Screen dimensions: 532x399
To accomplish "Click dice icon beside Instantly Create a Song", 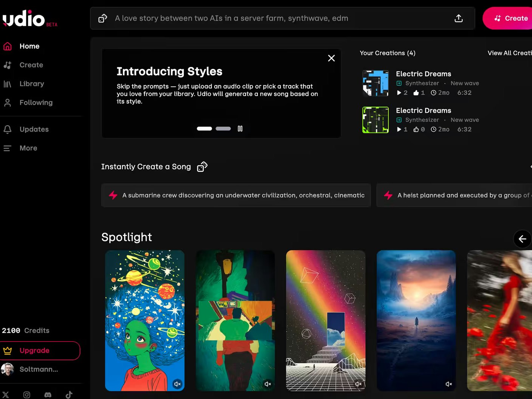I will click(202, 167).
